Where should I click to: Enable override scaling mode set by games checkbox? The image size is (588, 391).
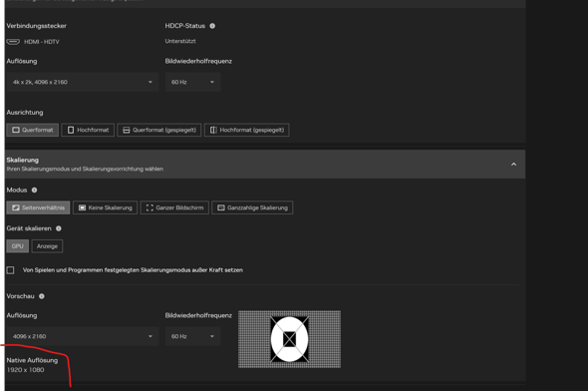point(11,270)
